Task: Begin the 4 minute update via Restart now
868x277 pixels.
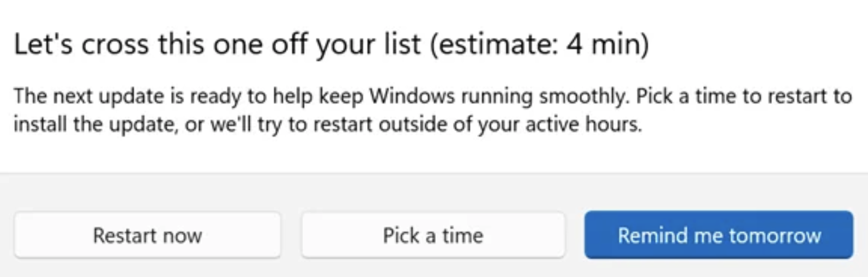Action: point(147,235)
